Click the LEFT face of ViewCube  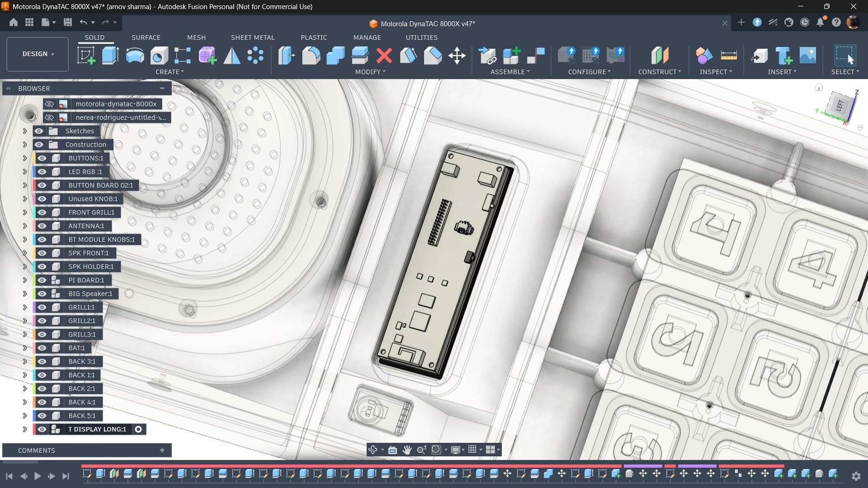click(x=840, y=106)
